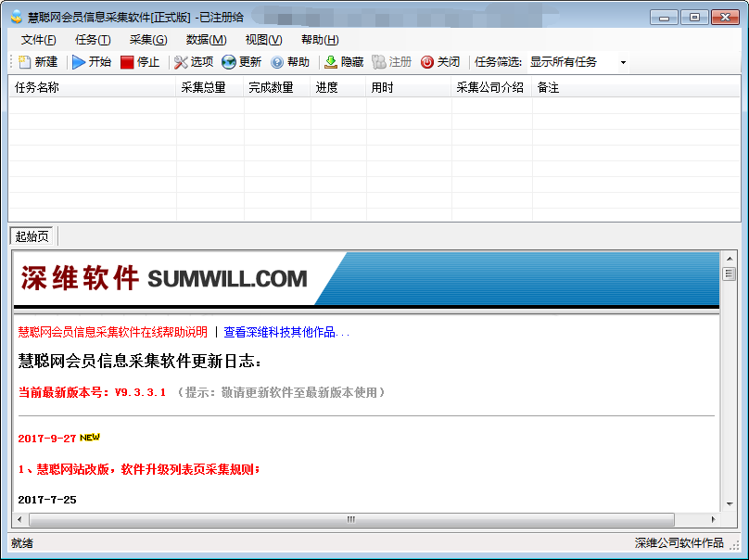Click the 深维软件 SUMWILL.COM banner logo
Image resolution: width=749 pixels, height=560 pixels.
[x=164, y=278]
